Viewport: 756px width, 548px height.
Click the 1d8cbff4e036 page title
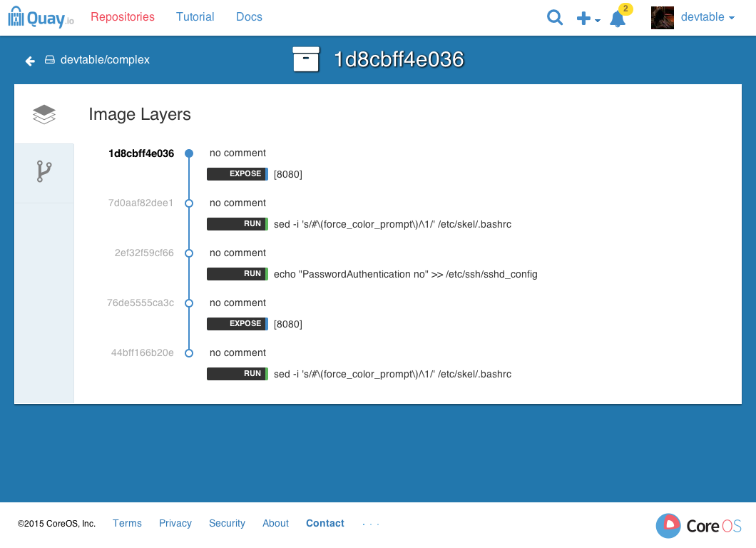(x=399, y=60)
